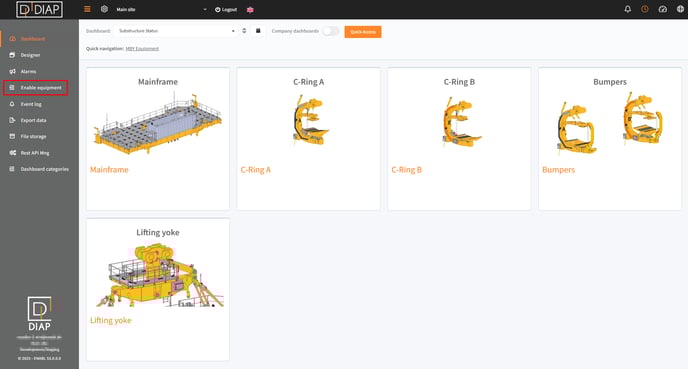688x369 pixels.
Task: Click the orange C-Ring A link
Action: [x=256, y=170]
